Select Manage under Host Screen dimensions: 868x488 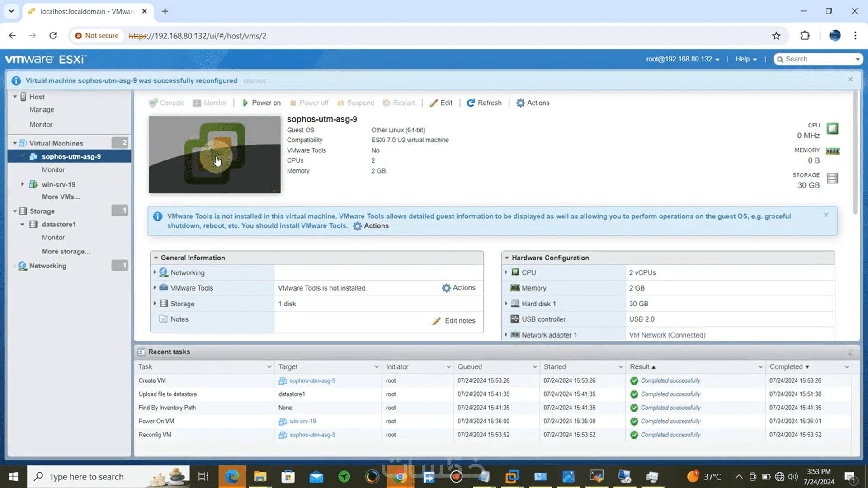tap(42, 110)
